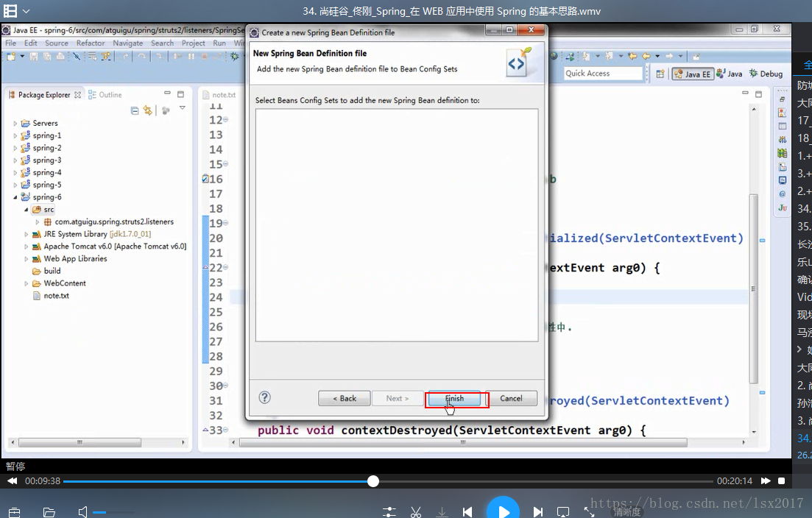Open the Source menu in Eclipse
This screenshot has height=518, width=812.
click(x=57, y=43)
